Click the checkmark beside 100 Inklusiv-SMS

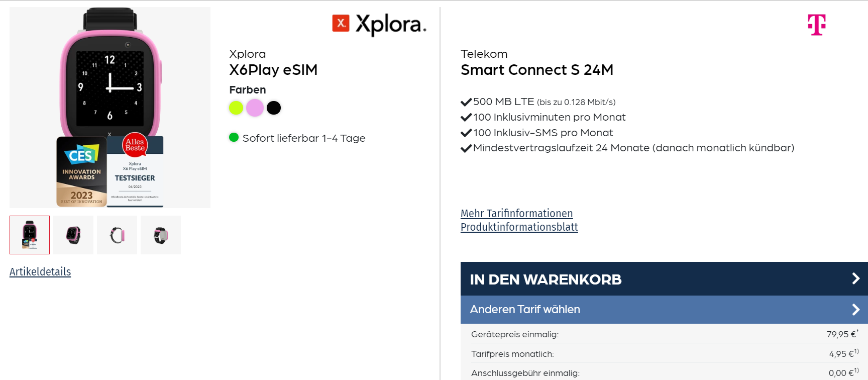tap(466, 132)
